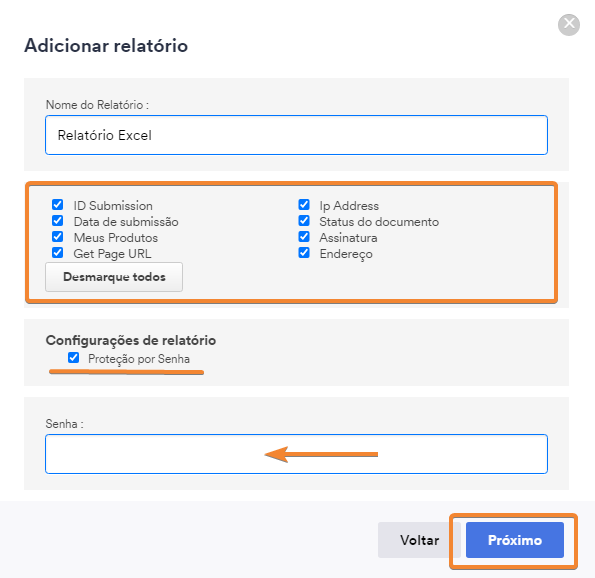Toggle the Endereço checkbox
Image resolution: width=595 pixels, height=578 pixels.
click(x=304, y=252)
